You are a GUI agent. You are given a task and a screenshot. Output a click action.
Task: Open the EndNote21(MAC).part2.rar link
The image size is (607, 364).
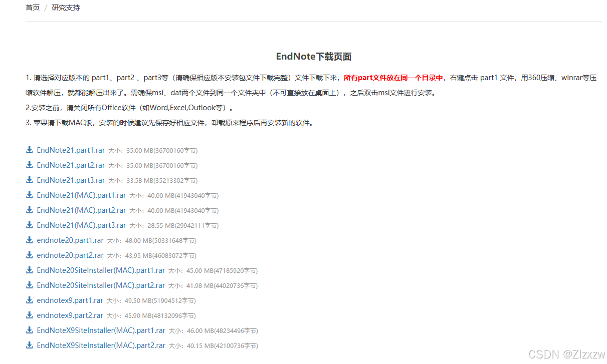81,210
